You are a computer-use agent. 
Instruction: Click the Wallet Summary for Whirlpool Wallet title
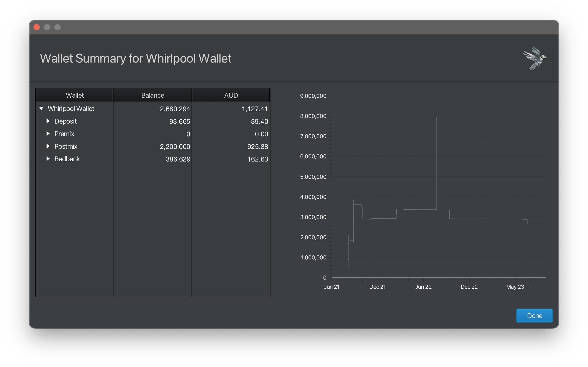tap(135, 58)
